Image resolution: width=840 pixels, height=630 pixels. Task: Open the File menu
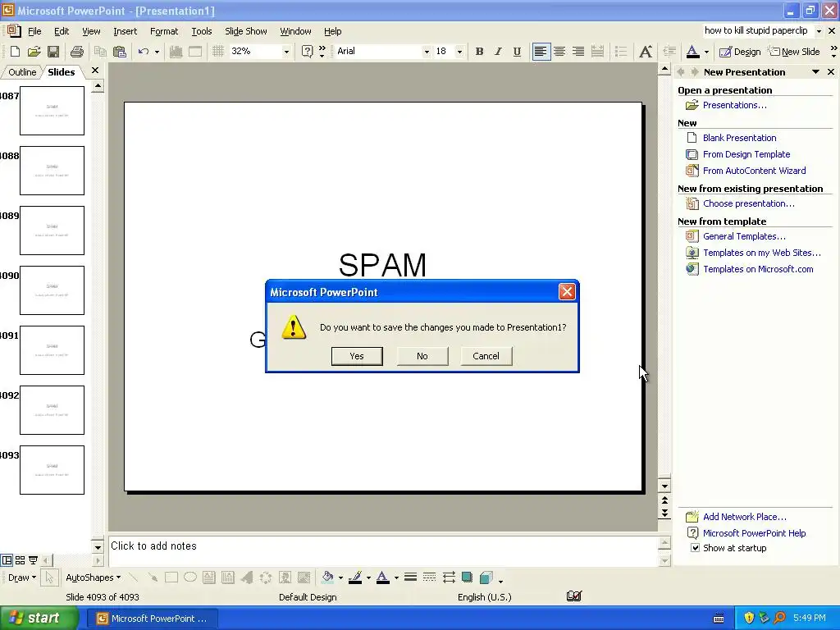[x=34, y=31]
